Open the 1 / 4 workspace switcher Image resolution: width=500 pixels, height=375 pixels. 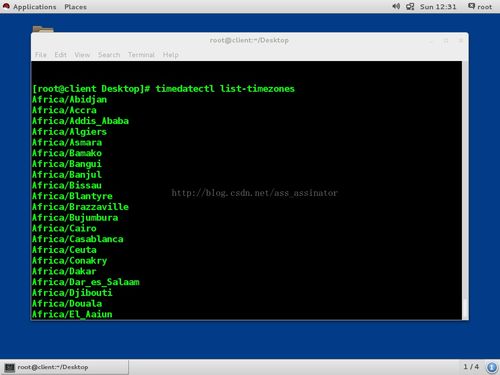pyautogui.click(x=471, y=367)
